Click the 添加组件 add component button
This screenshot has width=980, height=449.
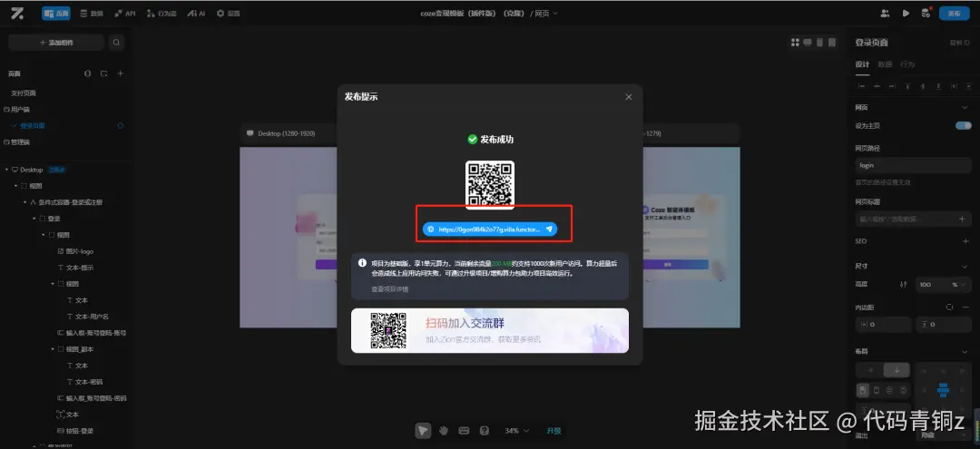tap(56, 43)
